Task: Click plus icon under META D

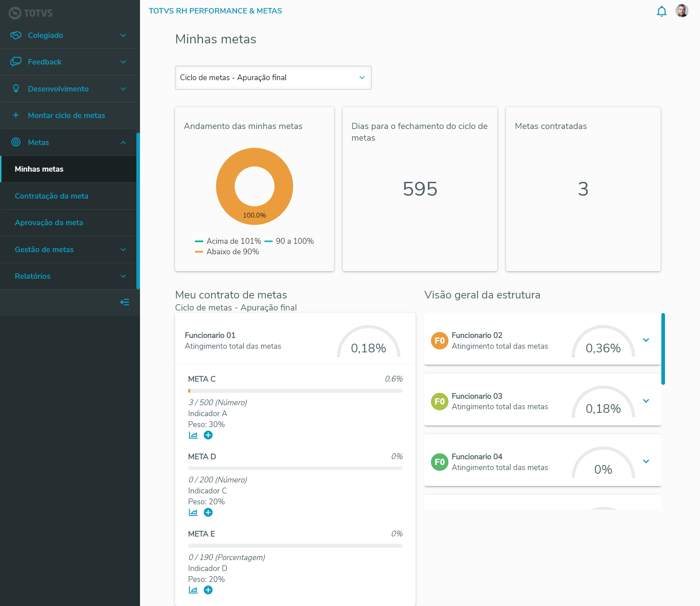Action: (208, 512)
